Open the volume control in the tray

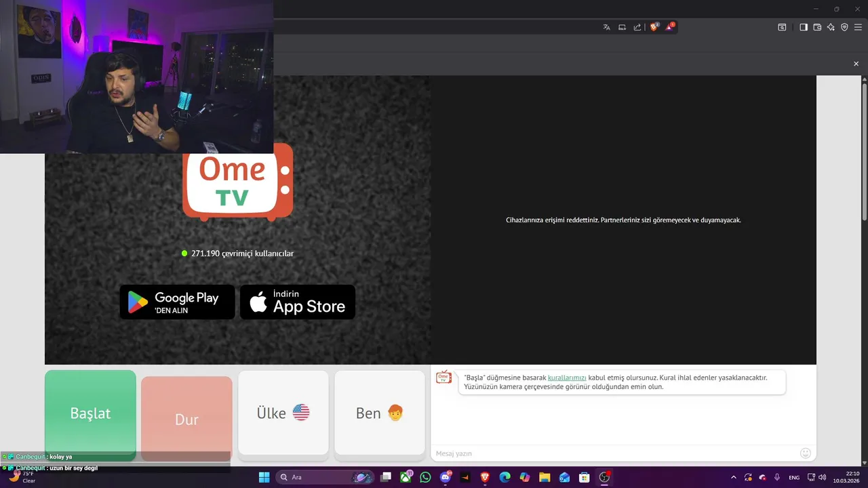(823, 477)
